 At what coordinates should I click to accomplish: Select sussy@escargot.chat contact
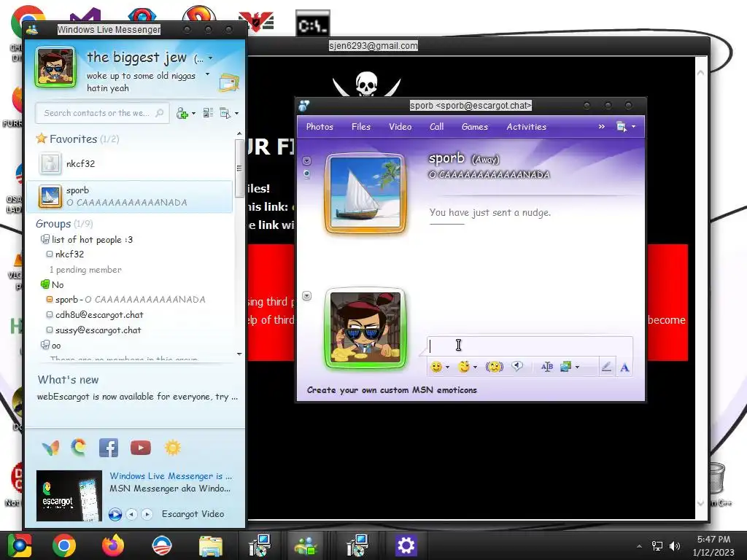98,330
